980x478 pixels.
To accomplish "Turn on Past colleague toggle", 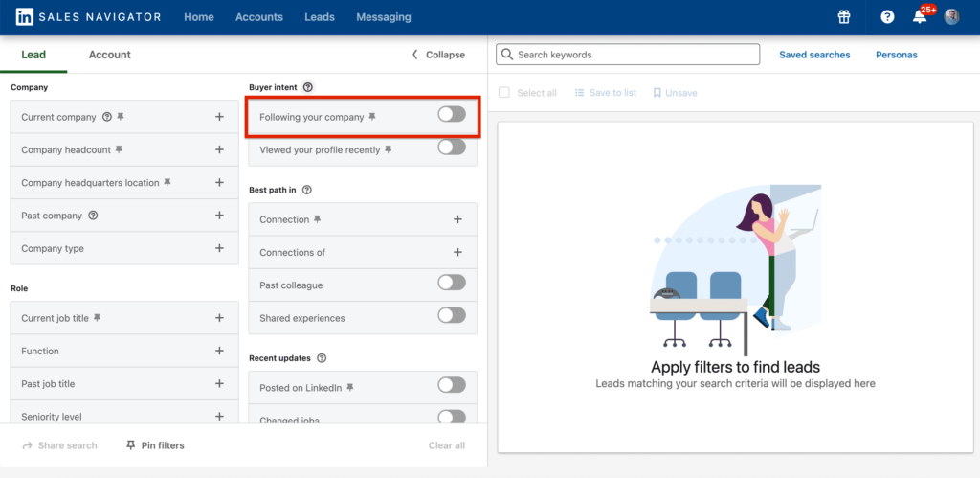I will tap(451, 283).
